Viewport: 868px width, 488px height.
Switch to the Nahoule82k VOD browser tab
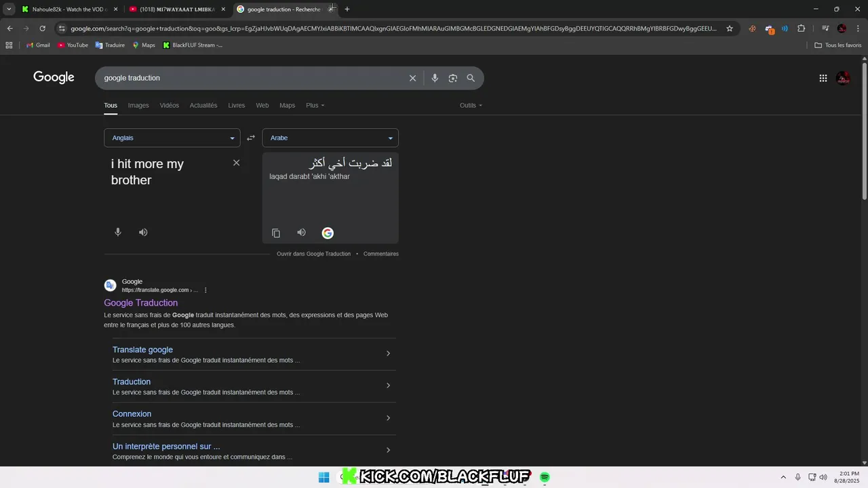(x=69, y=9)
